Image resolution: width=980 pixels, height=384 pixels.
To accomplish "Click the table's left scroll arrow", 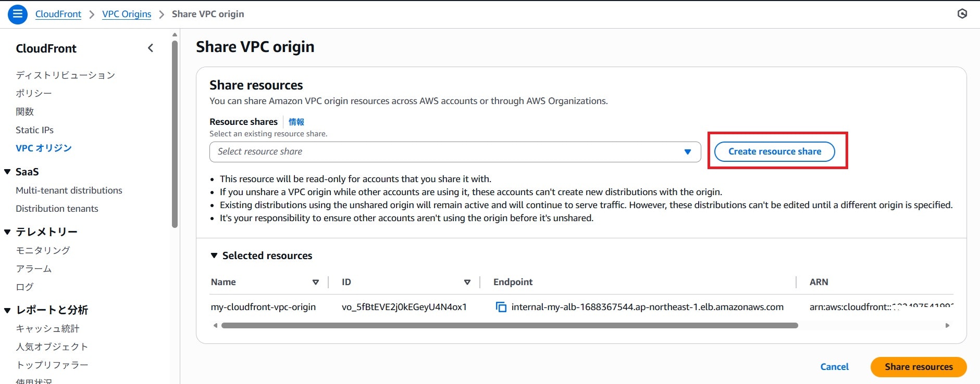I will 215,325.
